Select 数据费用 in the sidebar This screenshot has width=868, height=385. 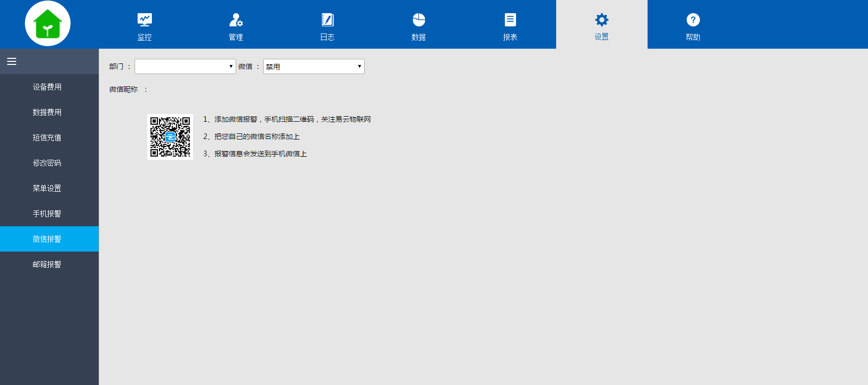point(49,112)
